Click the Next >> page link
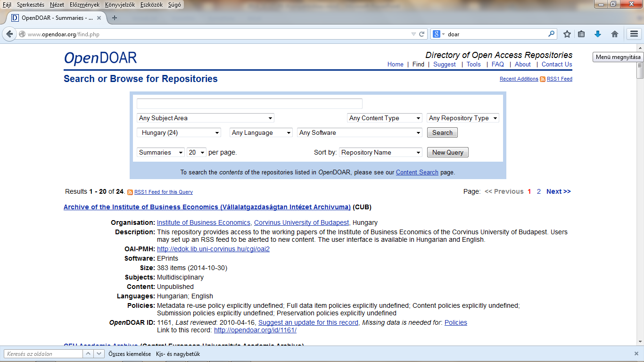 click(559, 192)
